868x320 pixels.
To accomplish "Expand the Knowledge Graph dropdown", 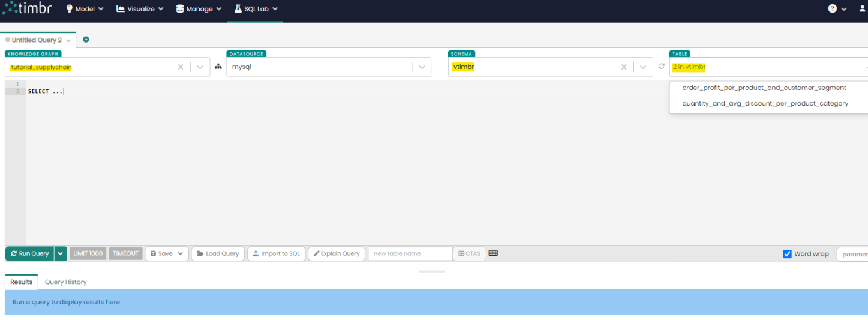I will (x=200, y=67).
